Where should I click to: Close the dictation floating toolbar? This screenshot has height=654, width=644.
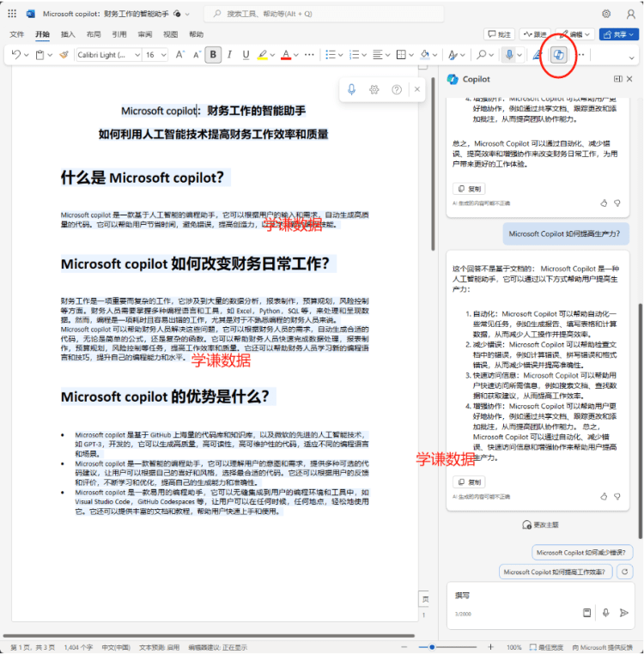417,89
